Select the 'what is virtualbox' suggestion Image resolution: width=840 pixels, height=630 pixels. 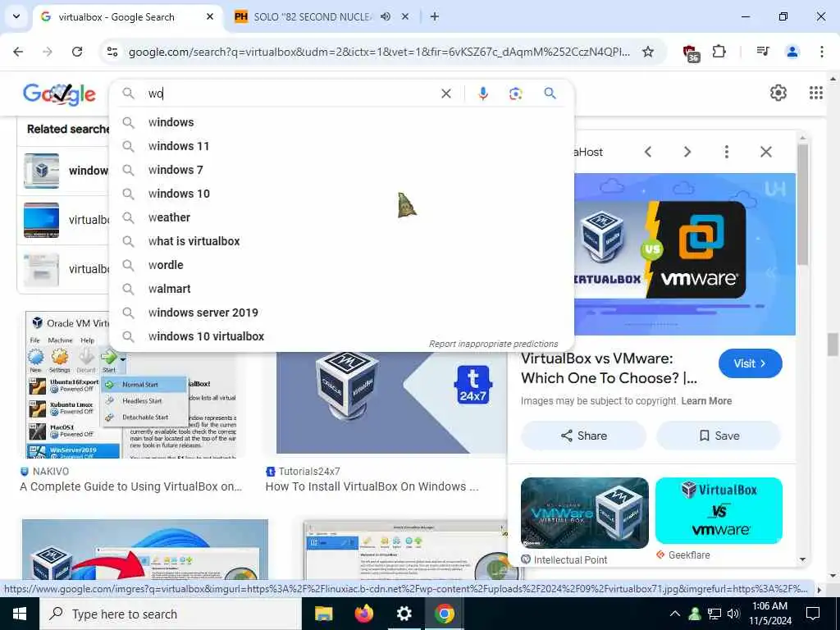(342, 241)
